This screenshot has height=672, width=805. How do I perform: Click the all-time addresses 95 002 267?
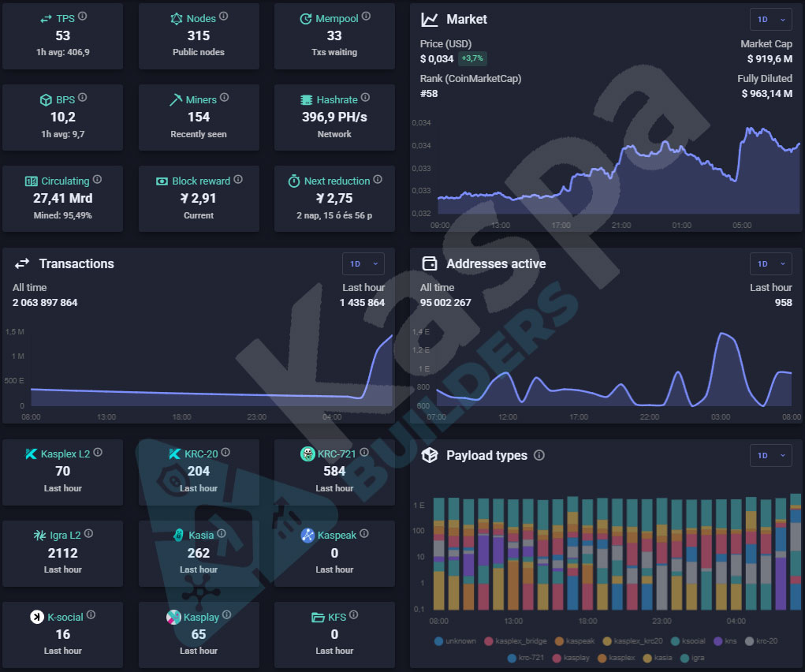click(445, 303)
